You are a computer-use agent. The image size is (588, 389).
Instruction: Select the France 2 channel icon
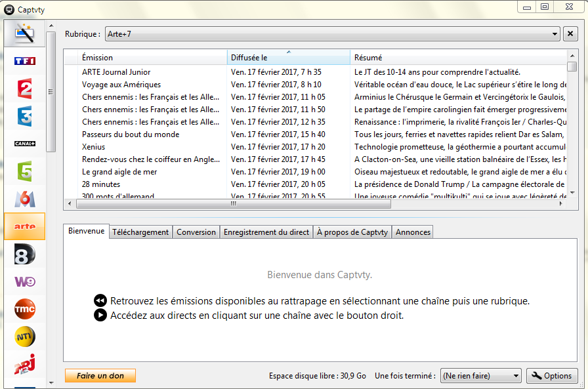(24, 89)
